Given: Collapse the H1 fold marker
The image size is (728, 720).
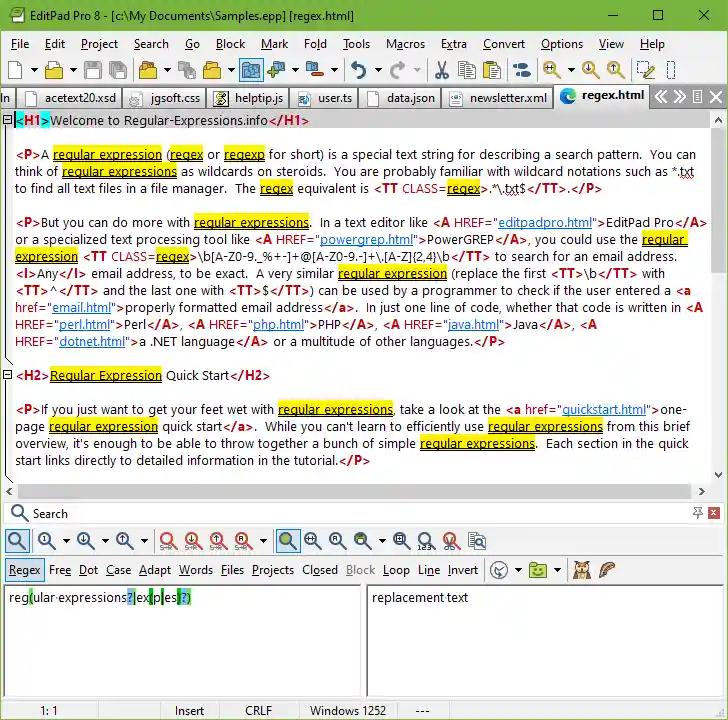Looking at the screenshot, I should point(7,120).
